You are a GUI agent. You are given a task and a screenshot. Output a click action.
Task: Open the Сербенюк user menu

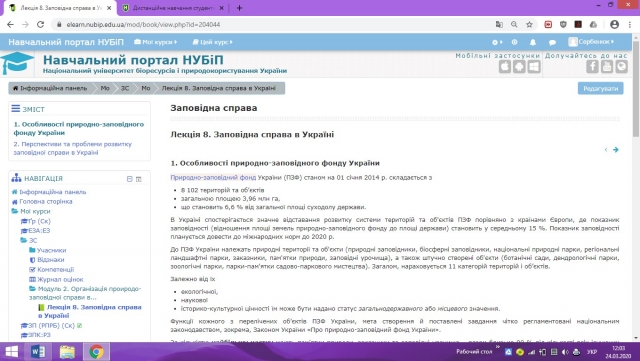coord(591,42)
